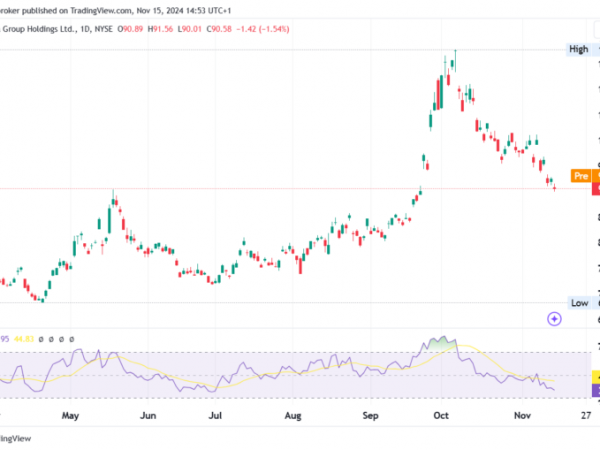
Task: Click the Oct label on time axis
Action: pos(441,413)
